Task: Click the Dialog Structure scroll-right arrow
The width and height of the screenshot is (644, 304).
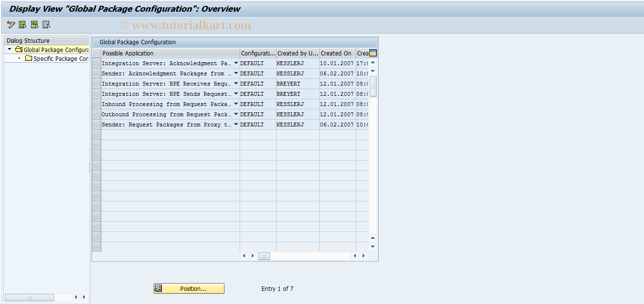Action: click(84, 297)
